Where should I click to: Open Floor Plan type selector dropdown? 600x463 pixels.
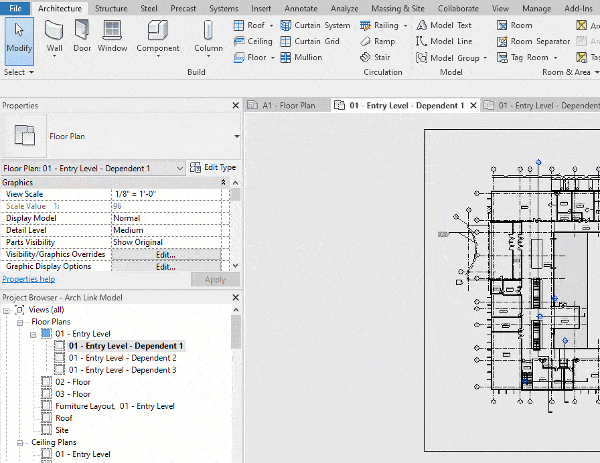[237, 136]
